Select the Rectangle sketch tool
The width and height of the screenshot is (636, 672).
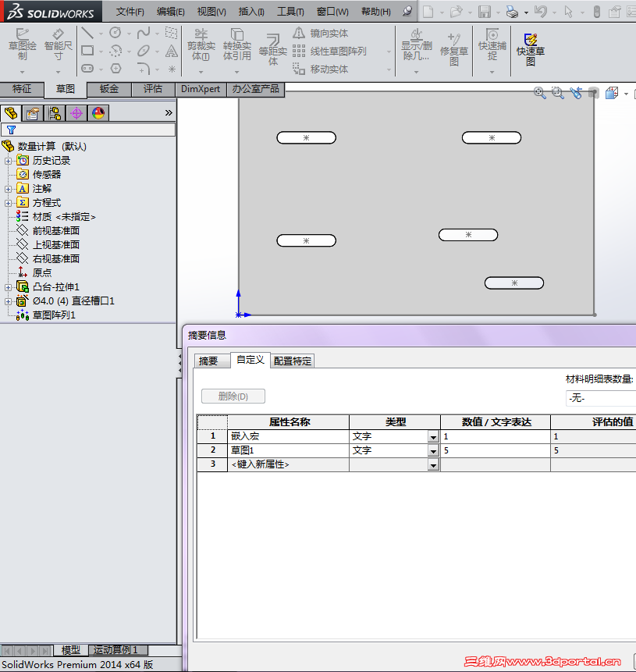point(87,51)
